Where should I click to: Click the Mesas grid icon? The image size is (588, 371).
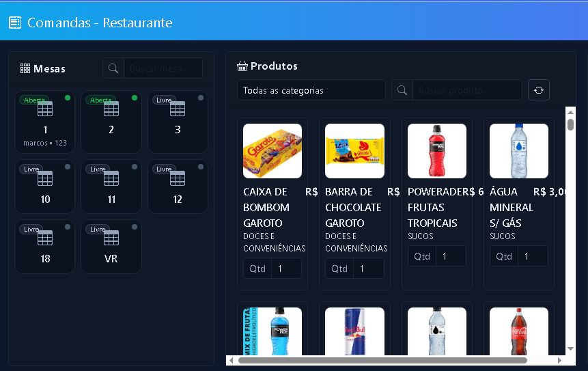(x=25, y=68)
